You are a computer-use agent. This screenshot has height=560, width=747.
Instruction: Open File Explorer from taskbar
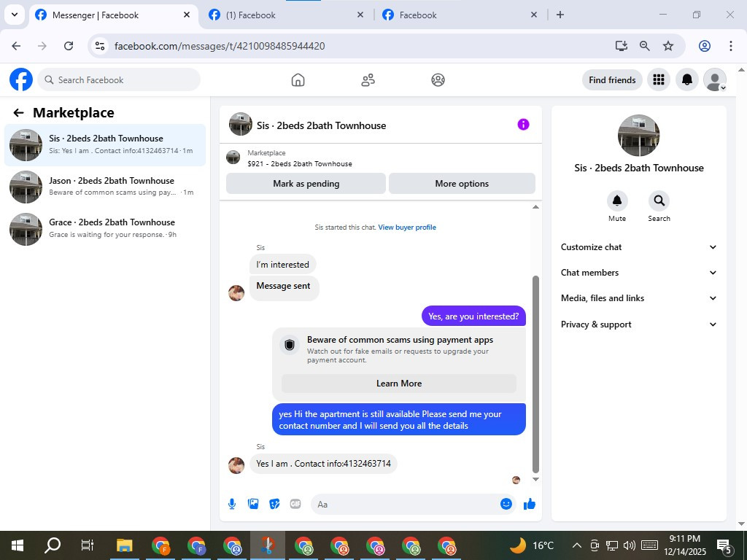click(124, 545)
